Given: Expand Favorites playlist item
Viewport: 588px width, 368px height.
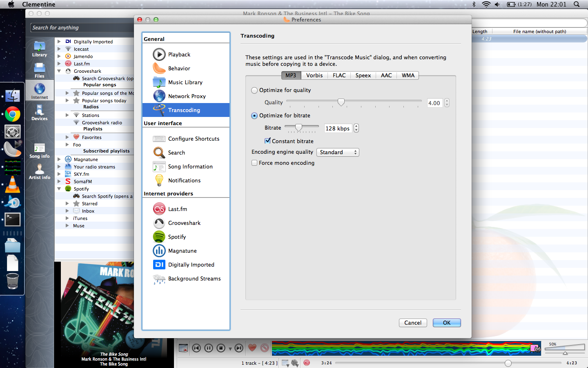Looking at the screenshot, I should point(67,137).
